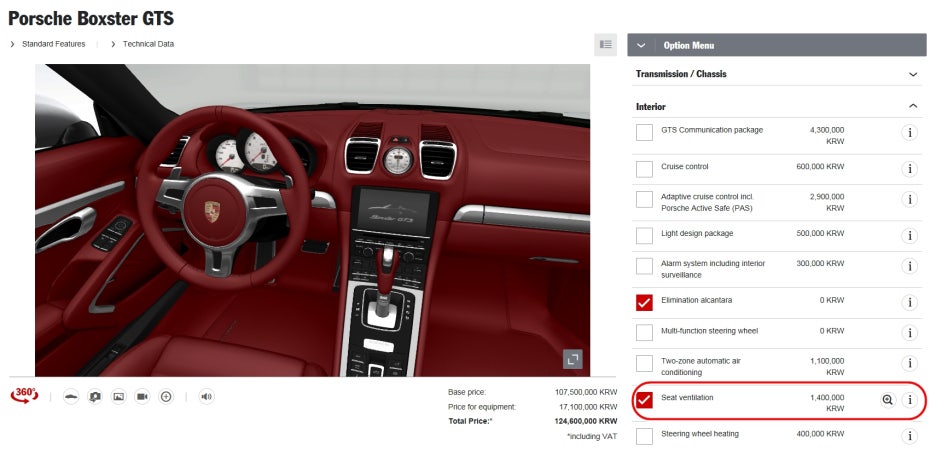Screen dimensions: 936x450
Task: Click the Option Menu title
Action: coord(688,45)
